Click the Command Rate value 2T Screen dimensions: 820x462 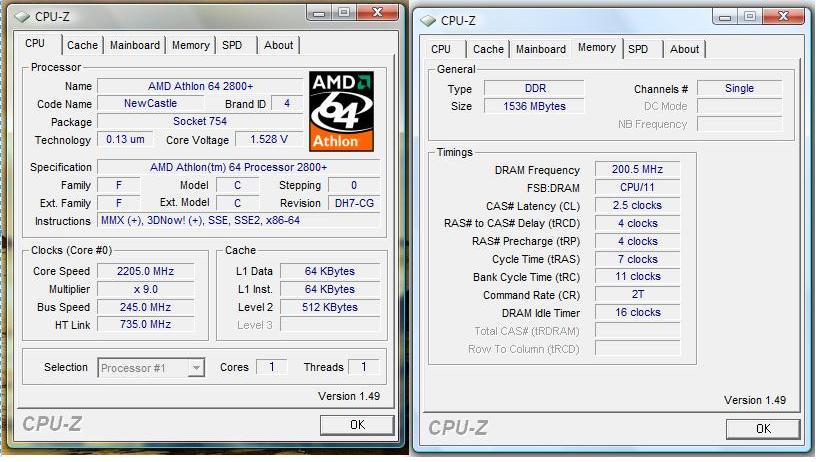(x=637, y=295)
